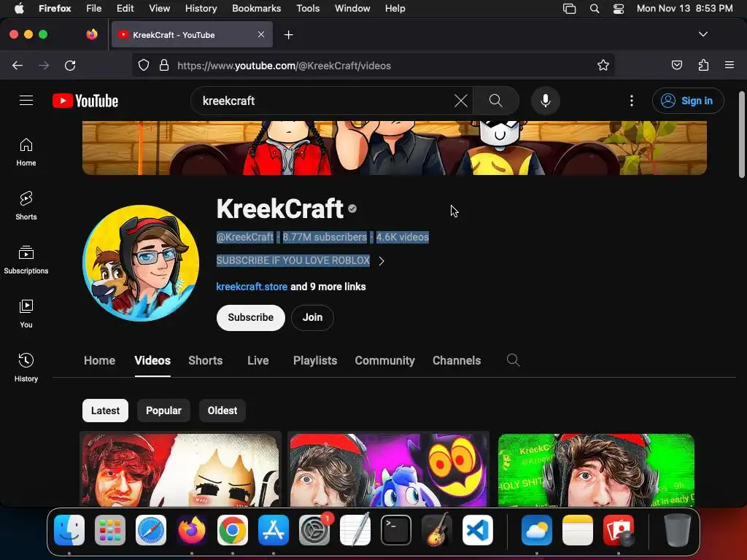
Task: Switch to the channel Home tab
Action: 99,360
